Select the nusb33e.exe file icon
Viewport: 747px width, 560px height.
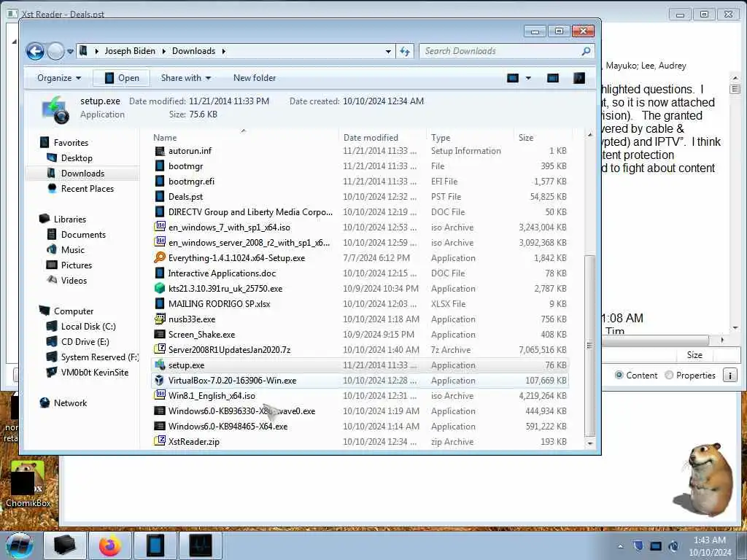click(x=160, y=319)
